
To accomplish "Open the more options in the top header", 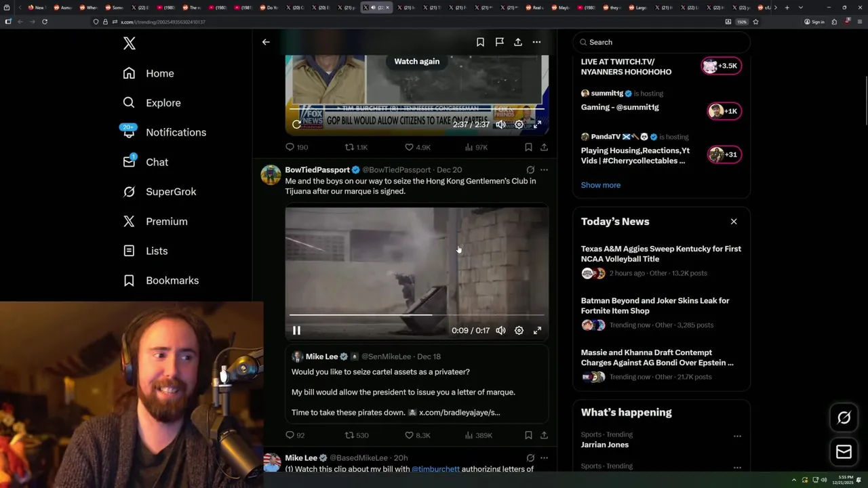I will click(536, 42).
